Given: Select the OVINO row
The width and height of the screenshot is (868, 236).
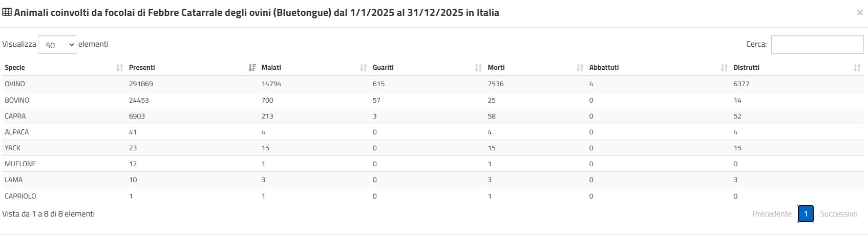Looking at the screenshot, I should point(433,84).
